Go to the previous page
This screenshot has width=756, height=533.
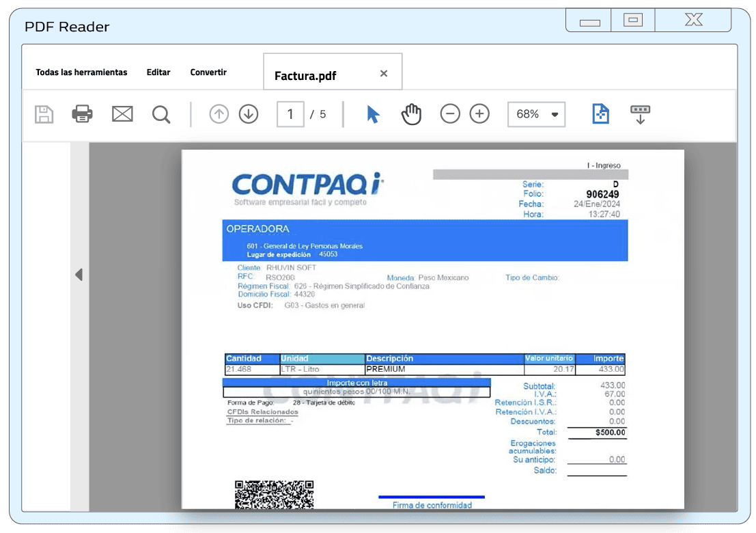pyautogui.click(x=219, y=114)
